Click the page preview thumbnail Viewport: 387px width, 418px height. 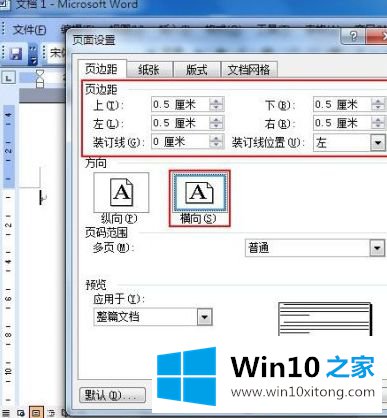[325, 318]
